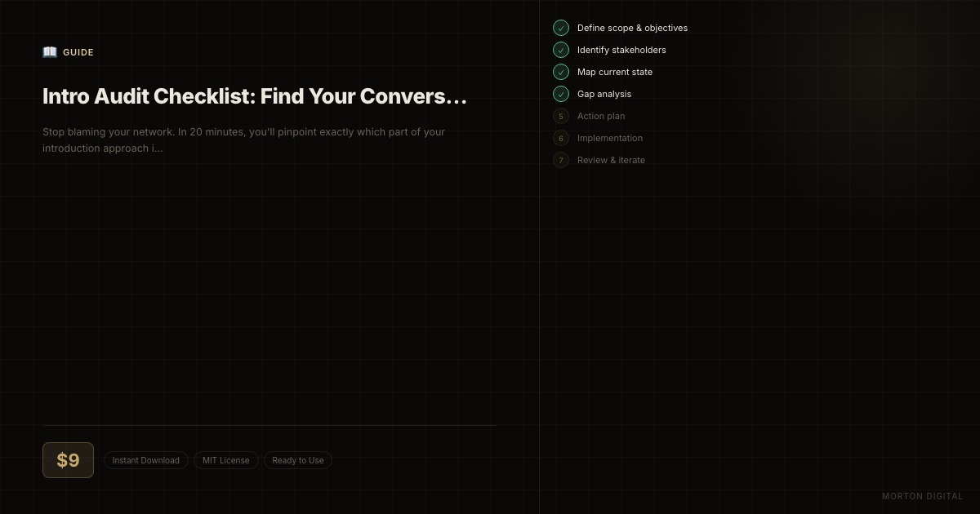Click the $9 price badge
The image size is (980, 514).
click(68, 460)
